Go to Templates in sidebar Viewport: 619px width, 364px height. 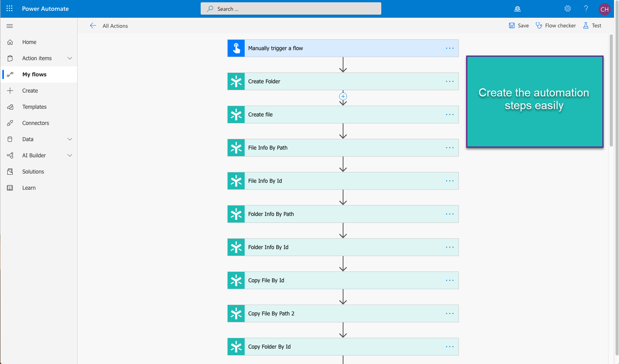pyautogui.click(x=34, y=107)
